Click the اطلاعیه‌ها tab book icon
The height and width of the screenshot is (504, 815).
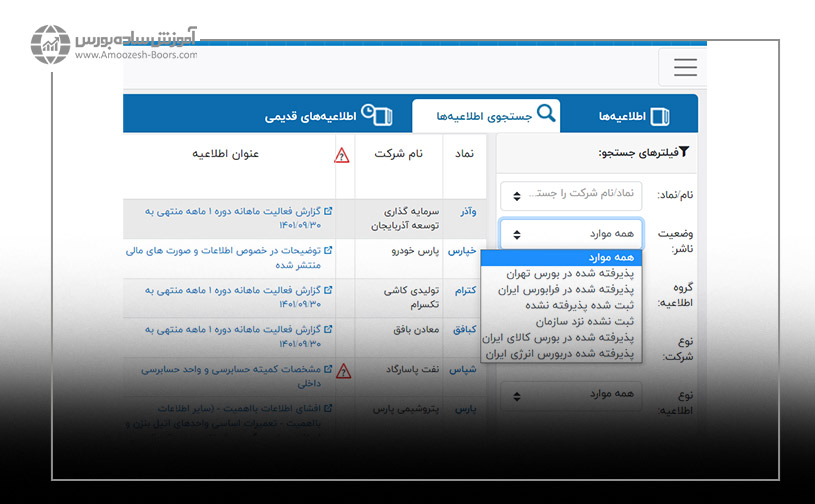660,116
